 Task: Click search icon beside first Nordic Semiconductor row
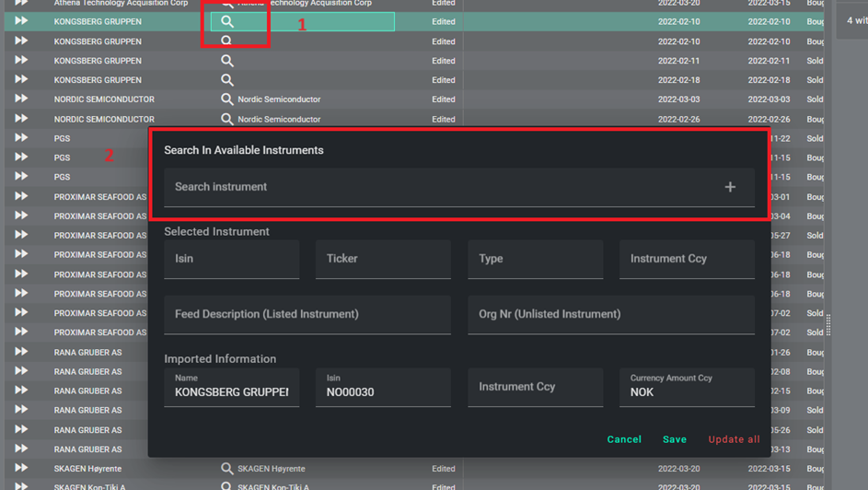(227, 99)
